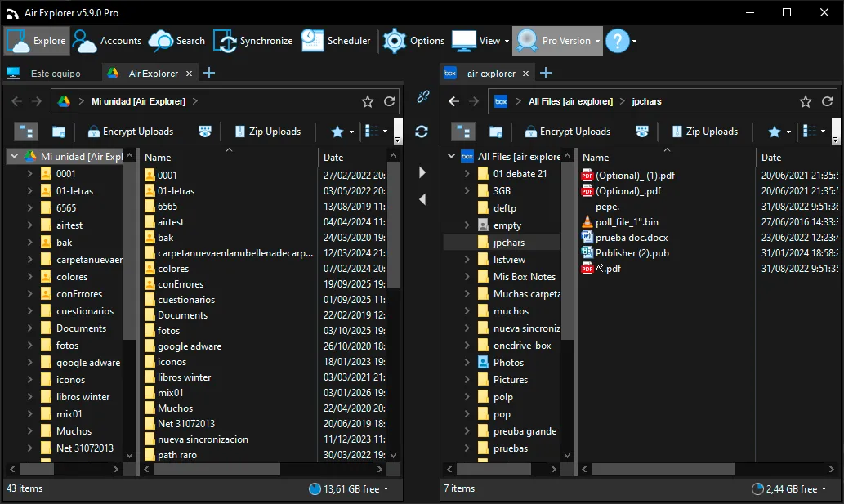Favorite the Mi unidad location star
The width and height of the screenshot is (844, 504).
point(368,101)
